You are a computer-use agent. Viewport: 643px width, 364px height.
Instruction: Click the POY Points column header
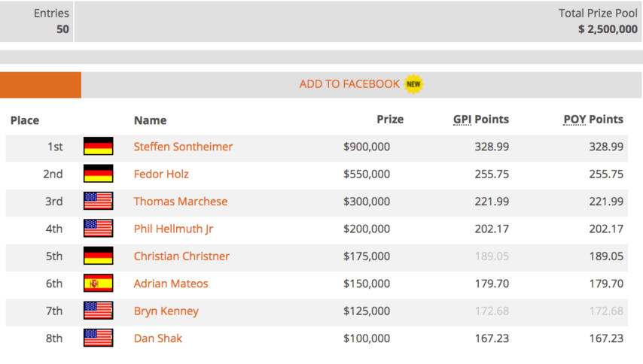click(593, 120)
